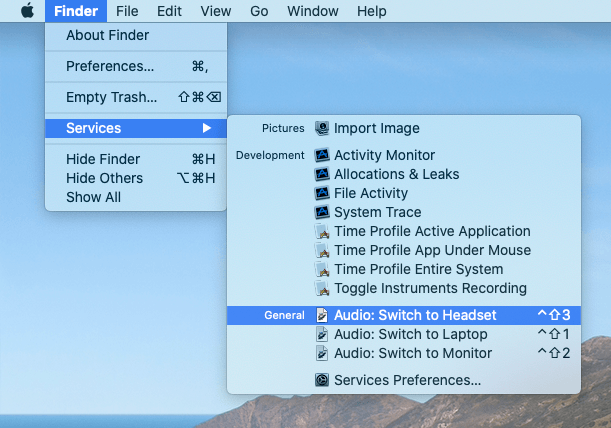Click the Activity Monitor Instruments icon
This screenshot has width=611, height=428.
322,155
